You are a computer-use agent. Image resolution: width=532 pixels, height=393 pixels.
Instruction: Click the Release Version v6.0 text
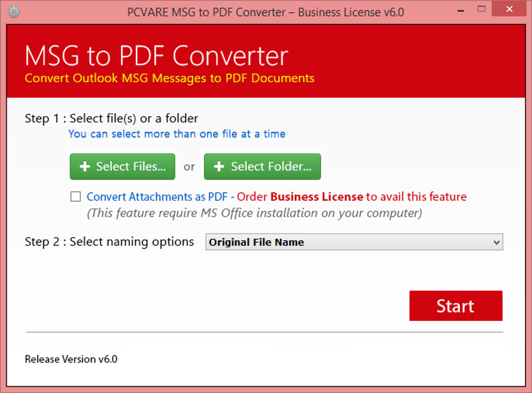71,359
